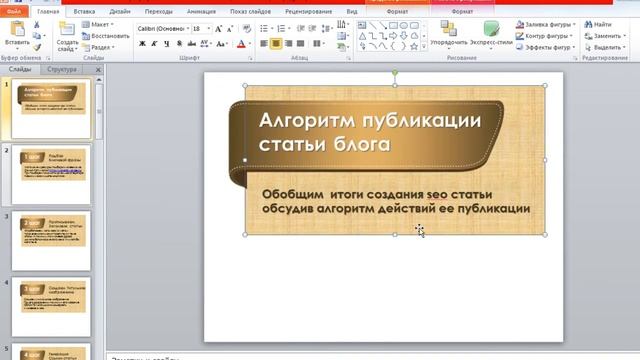Expand the shapes gallery More arrow

[424, 47]
